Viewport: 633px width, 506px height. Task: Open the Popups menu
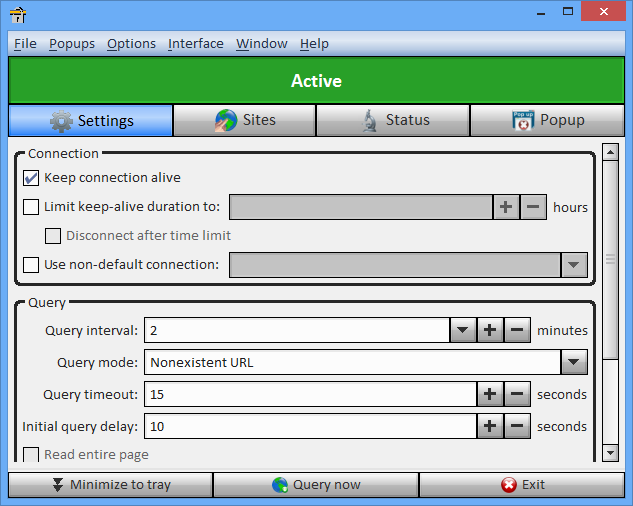72,44
